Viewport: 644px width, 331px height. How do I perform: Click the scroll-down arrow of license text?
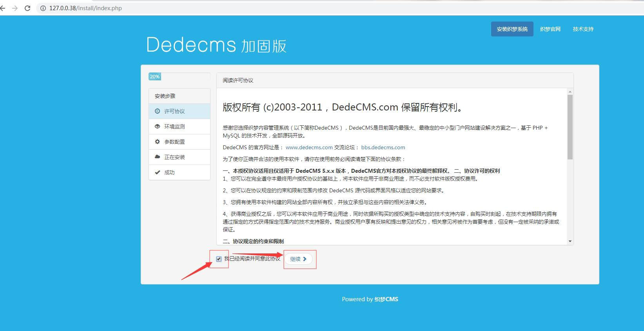coord(570,241)
